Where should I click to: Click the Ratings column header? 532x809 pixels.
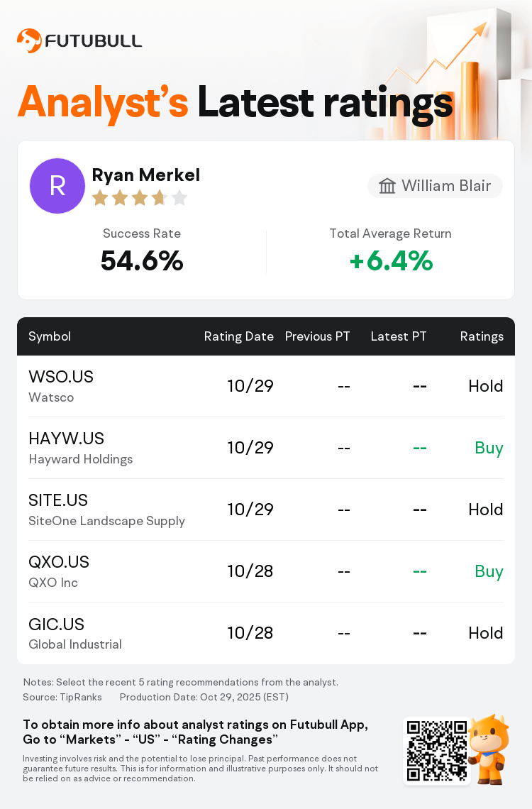pos(482,336)
